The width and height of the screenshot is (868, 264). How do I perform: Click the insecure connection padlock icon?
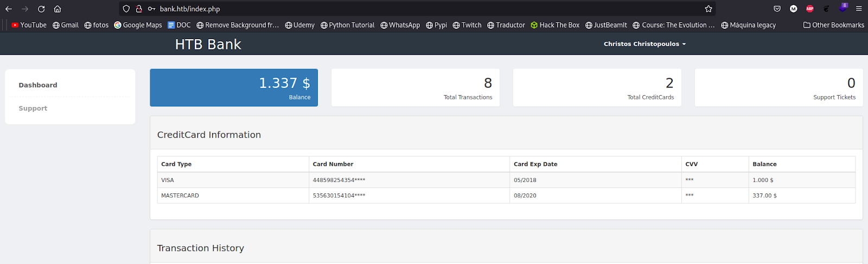(139, 9)
